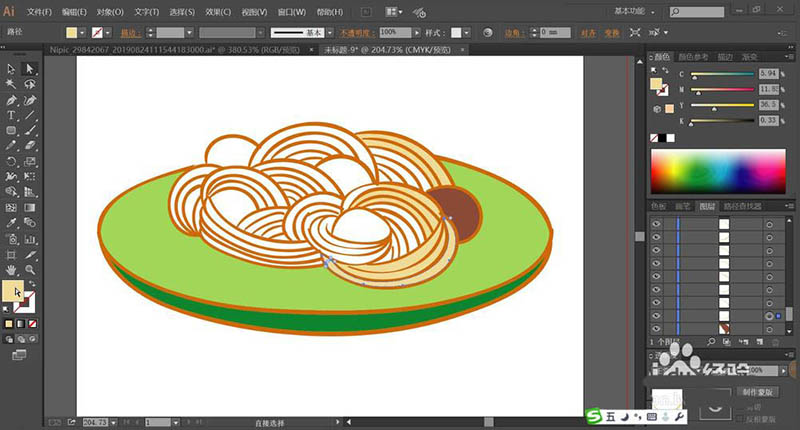Hide the layer row with brown thumbnail
This screenshot has width=800, height=430.
pyautogui.click(x=656, y=329)
